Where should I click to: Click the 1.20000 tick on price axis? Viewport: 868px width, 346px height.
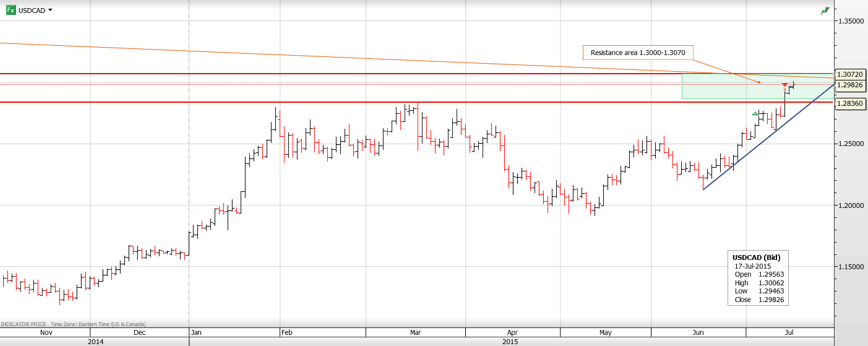point(851,205)
